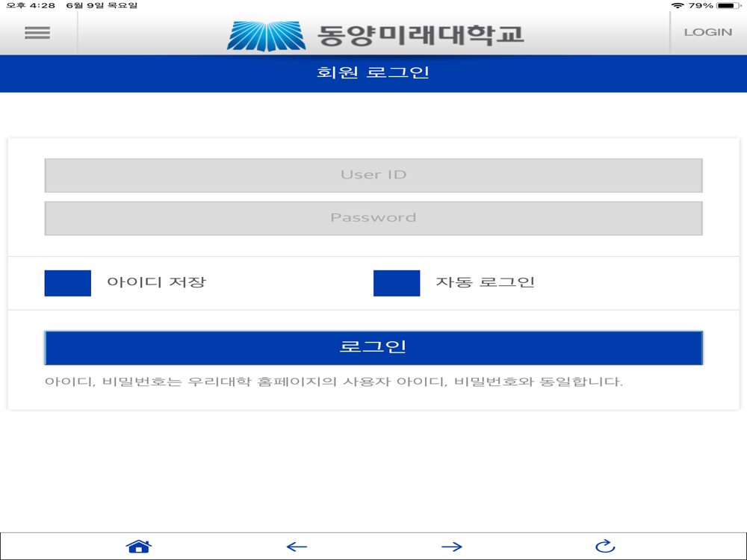Check the Wi-Fi status icon
The height and width of the screenshot is (560, 747).
pos(677,5)
